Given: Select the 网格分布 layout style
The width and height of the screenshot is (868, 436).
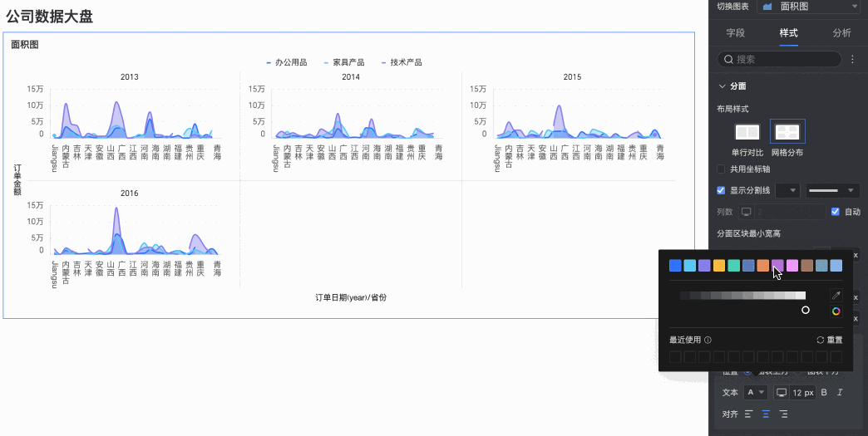Looking at the screenshot, I should [787, 138].
